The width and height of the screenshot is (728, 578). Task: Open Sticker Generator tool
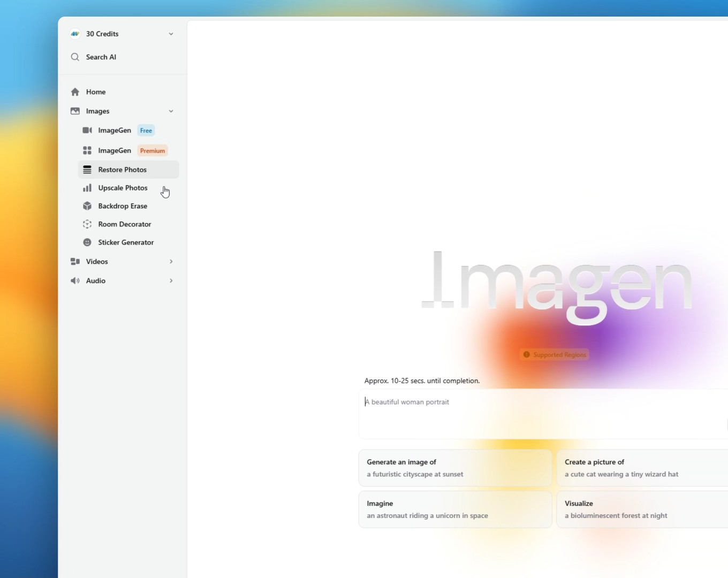coord(128,242)
